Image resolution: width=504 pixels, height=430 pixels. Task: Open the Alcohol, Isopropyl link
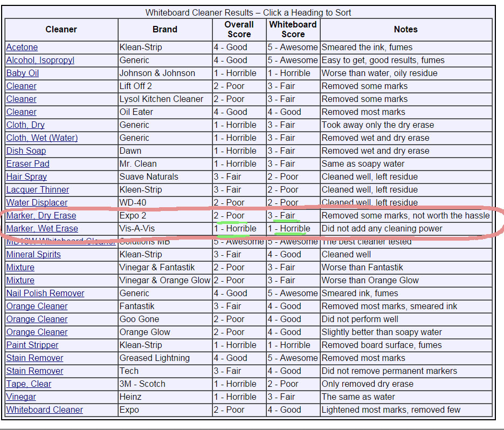pos(40,60)
